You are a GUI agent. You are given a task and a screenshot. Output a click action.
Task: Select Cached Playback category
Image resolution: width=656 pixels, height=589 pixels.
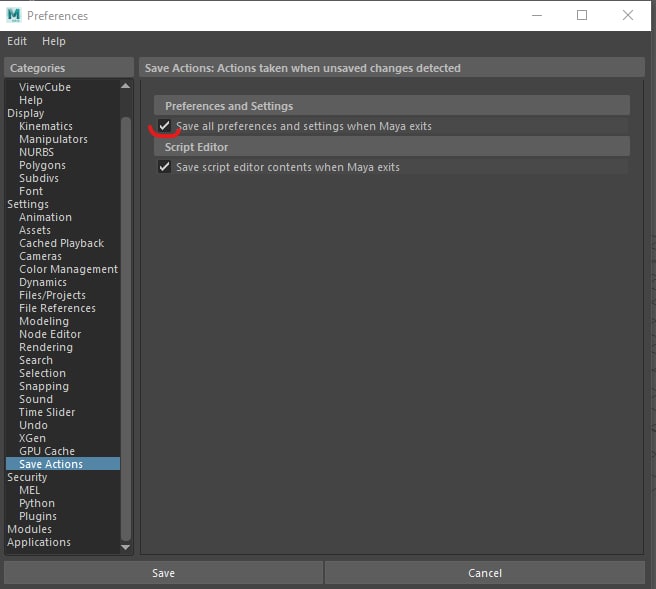[x=62, y=243]
